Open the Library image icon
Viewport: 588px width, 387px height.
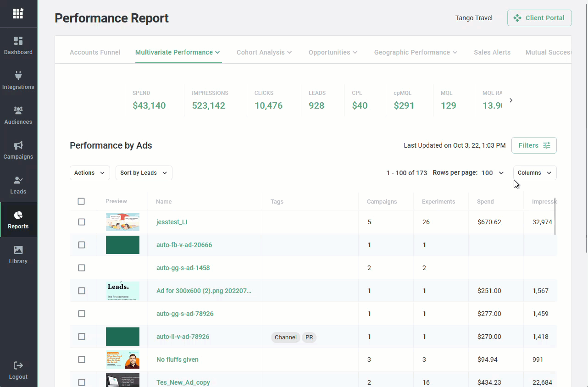point(18,250)
